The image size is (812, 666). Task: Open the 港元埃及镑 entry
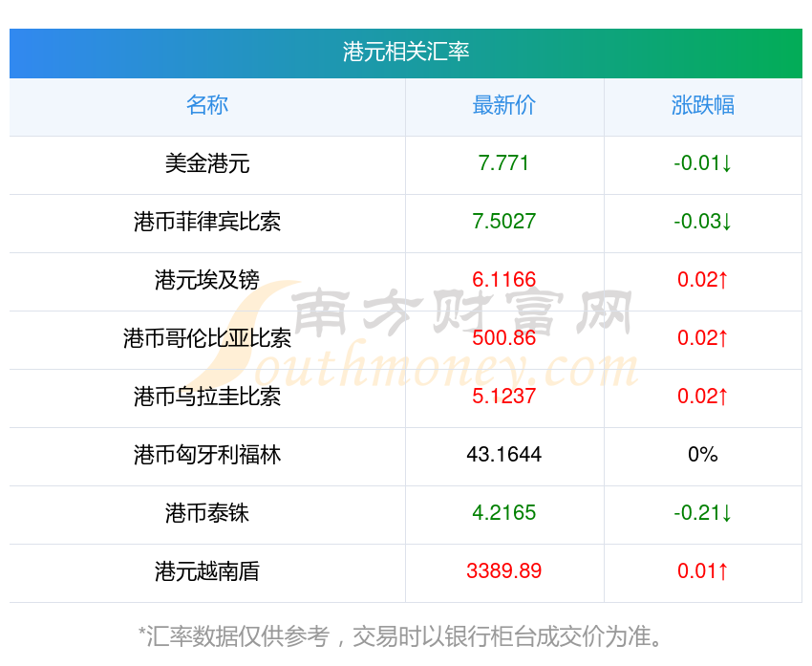[x=207, y=280]
